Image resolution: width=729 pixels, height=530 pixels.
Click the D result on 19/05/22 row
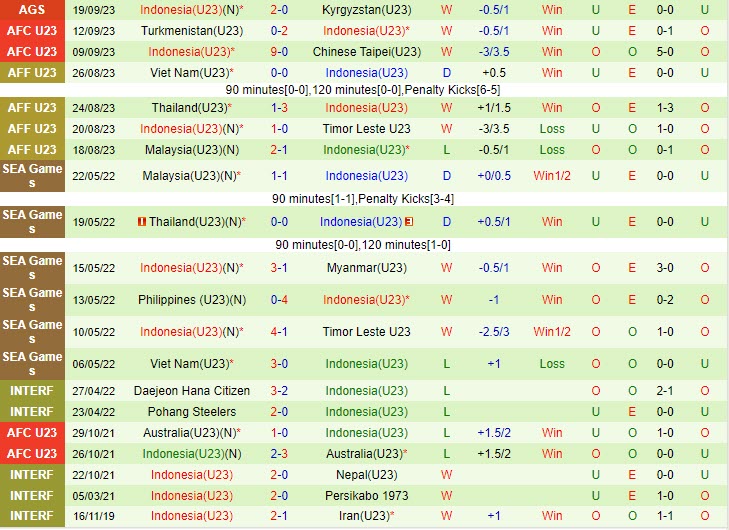[x=446, y=222]
